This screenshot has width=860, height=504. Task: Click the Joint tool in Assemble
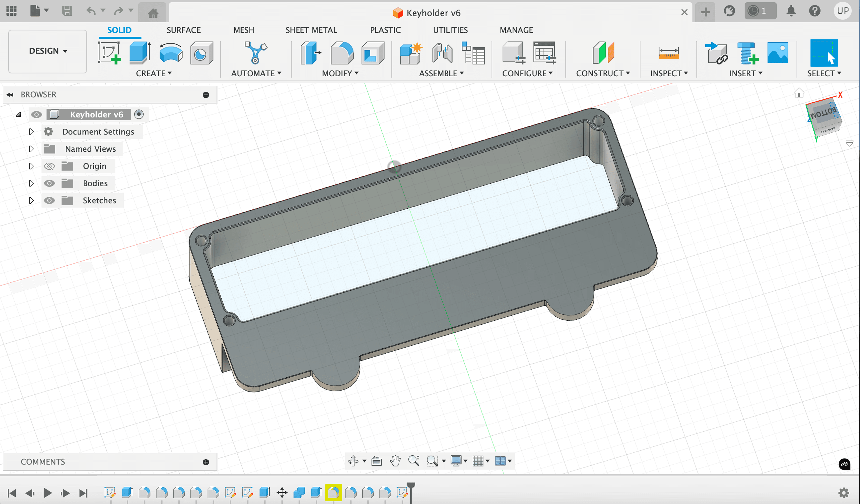(442, 53)
